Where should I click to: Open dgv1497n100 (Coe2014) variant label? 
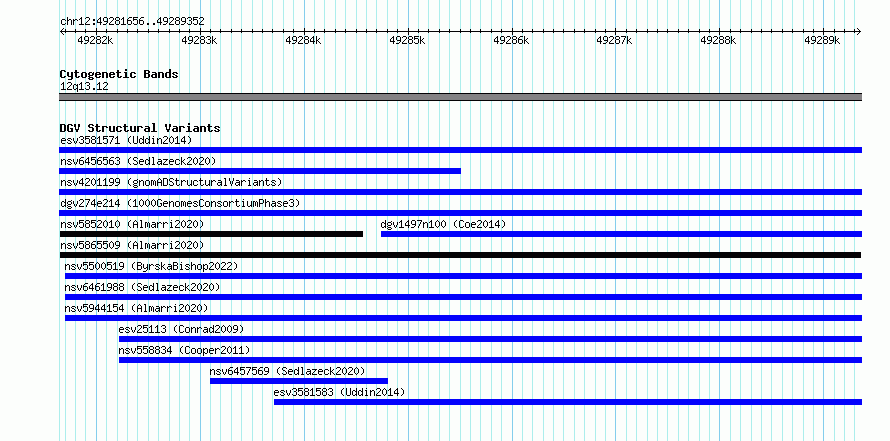(x=443, y=224)
